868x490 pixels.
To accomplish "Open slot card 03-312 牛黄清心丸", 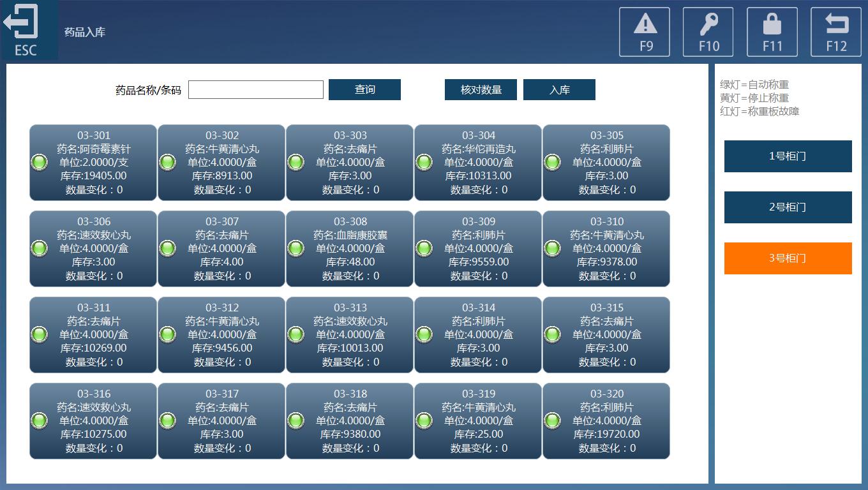I will coord(221,335).
